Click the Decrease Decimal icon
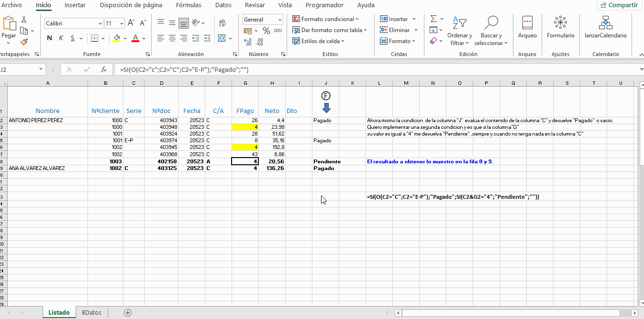644x319 pixels. click(259, 42)
